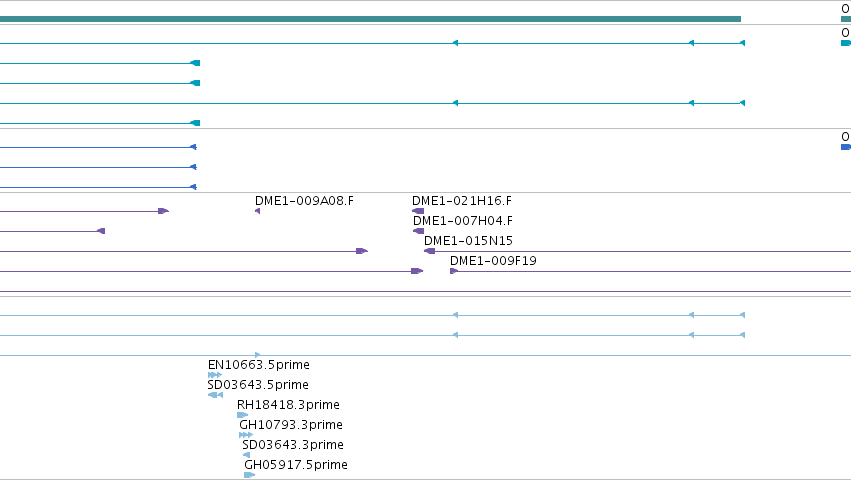Click the SD03643.5prime label

tap(258, 385)
